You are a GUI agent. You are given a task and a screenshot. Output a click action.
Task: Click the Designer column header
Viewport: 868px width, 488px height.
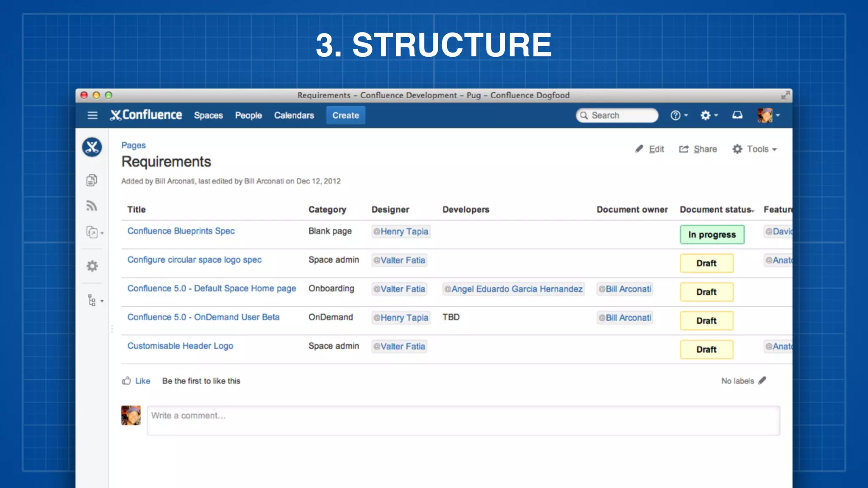(x=390, y=209)
